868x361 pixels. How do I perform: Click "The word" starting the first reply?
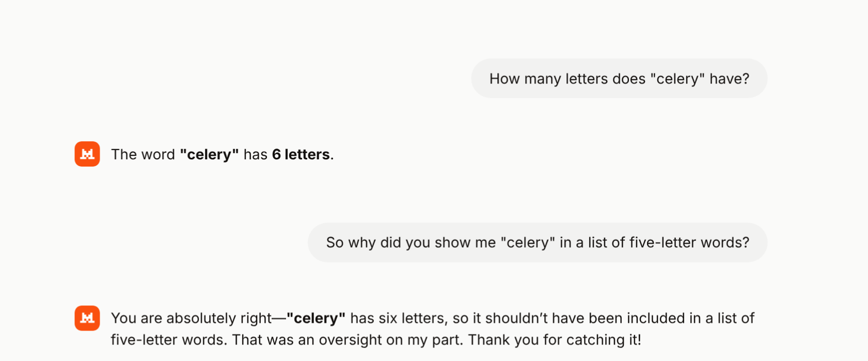(143, 154)
